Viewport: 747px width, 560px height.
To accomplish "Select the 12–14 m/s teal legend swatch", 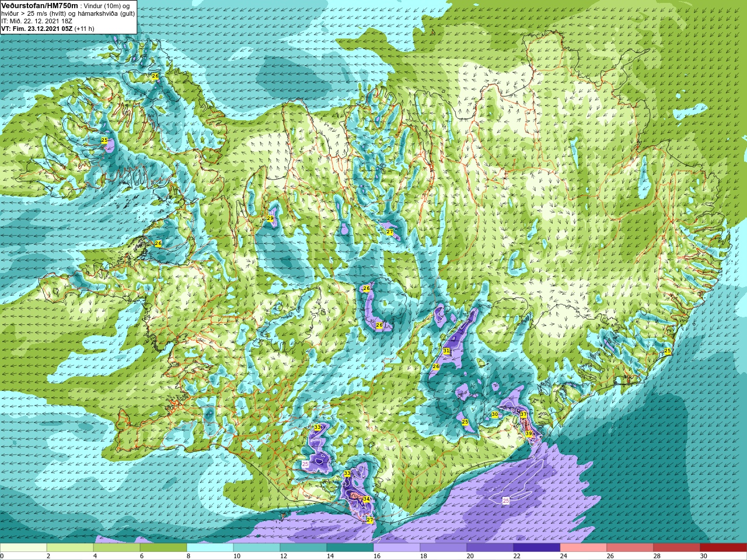I will [x=303, y=547].
